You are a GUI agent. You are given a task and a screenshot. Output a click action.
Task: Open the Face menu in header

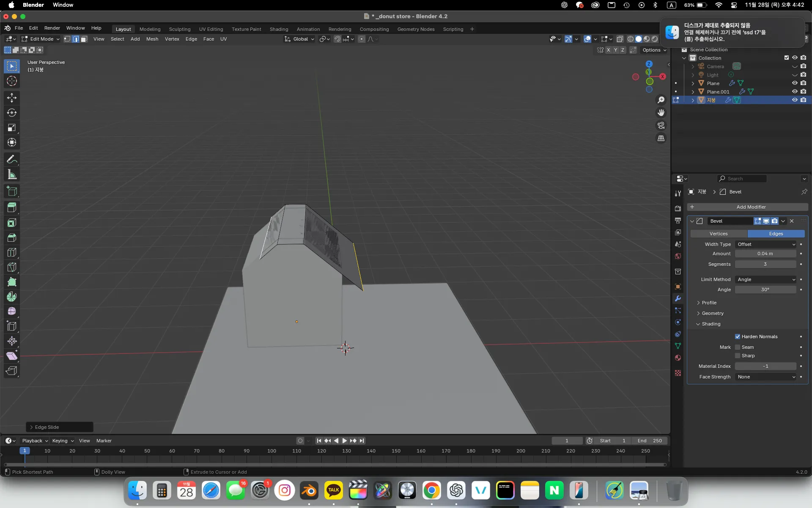(x=208, y=39)
